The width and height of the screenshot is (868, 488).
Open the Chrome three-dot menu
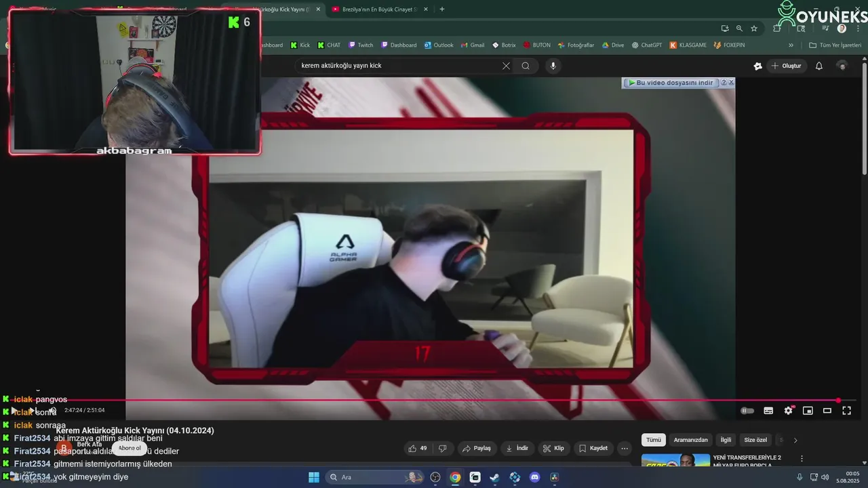pyautogui.click(x=859, y=28)
